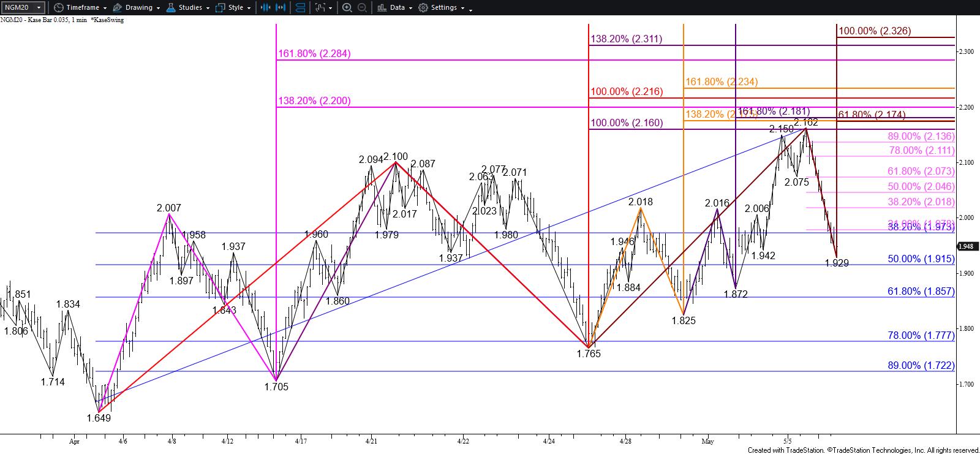The height and width of the screenshot is (454, 980).
Task: Open the Data menu
Action: [x=397, y=7]
